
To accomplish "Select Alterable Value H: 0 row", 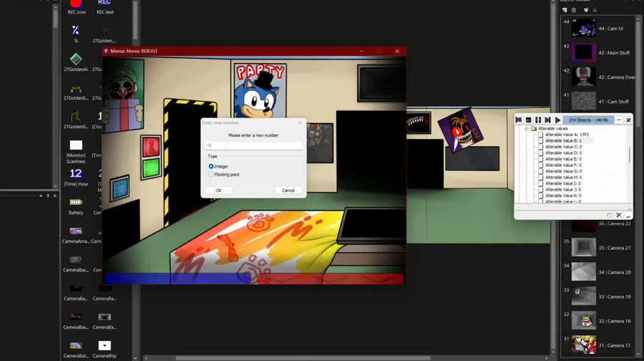I will point(563,177).
